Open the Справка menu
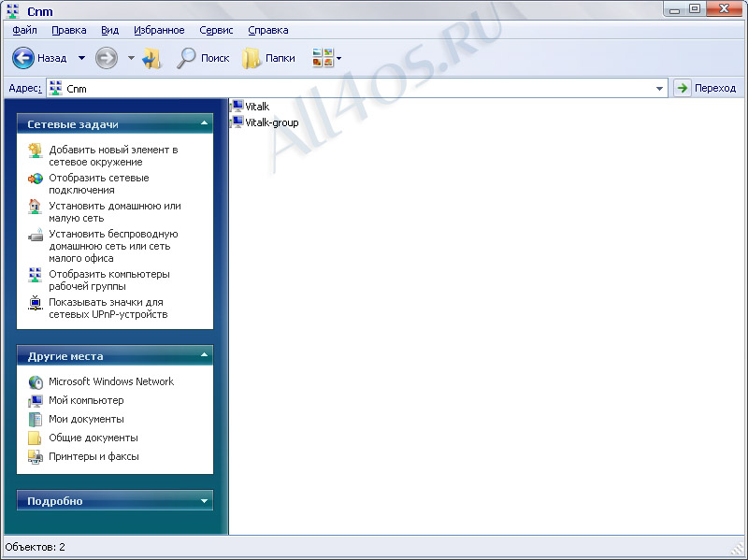The height and width of the screenshot is (560, 748). coord(268,30)
